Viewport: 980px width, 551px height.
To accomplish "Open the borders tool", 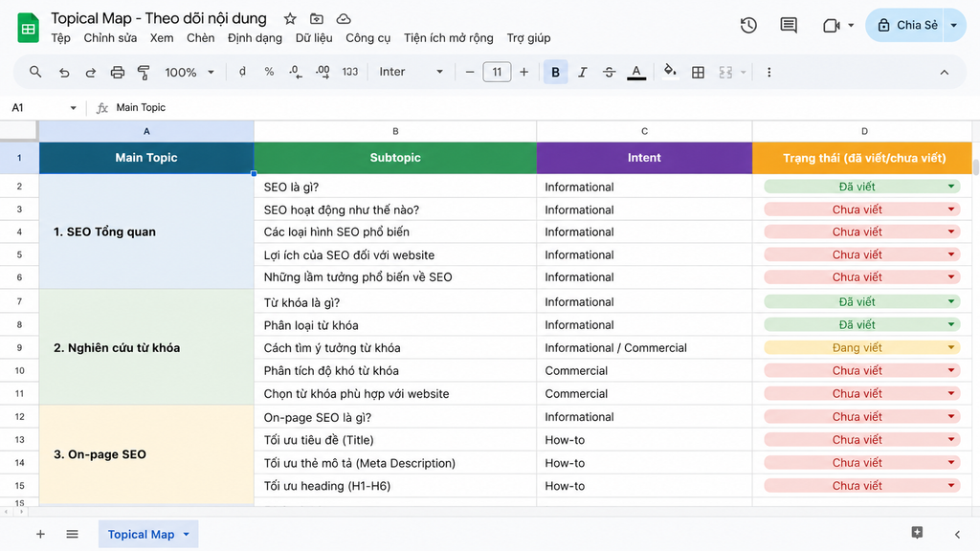I will pos(698,73).
